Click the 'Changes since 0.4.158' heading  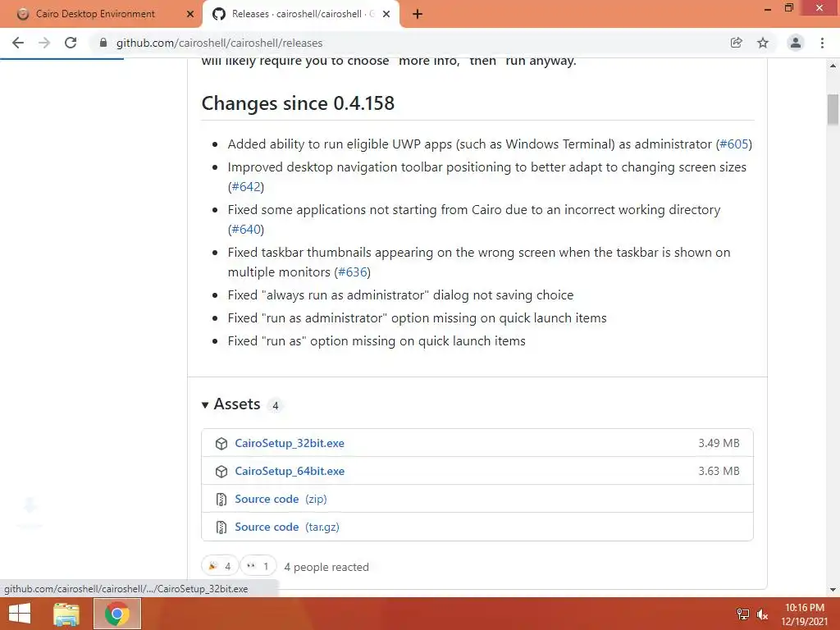click(298, 103)
